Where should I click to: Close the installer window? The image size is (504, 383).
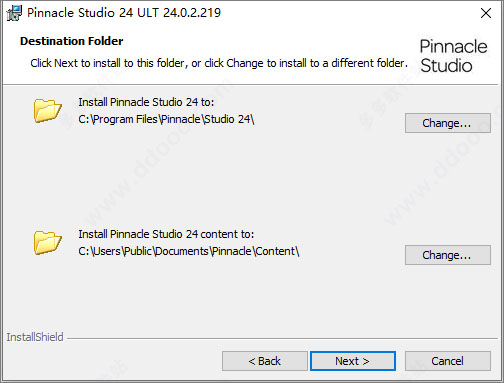pos(486,13)
